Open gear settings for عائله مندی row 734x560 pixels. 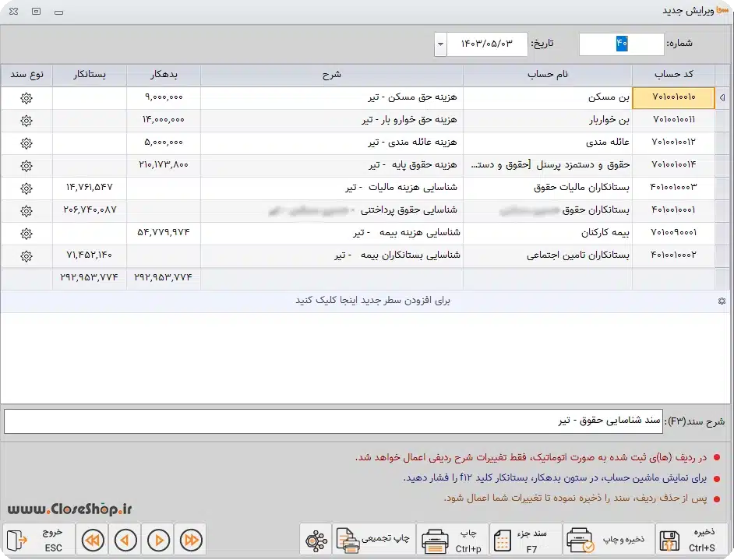[26, 143]
